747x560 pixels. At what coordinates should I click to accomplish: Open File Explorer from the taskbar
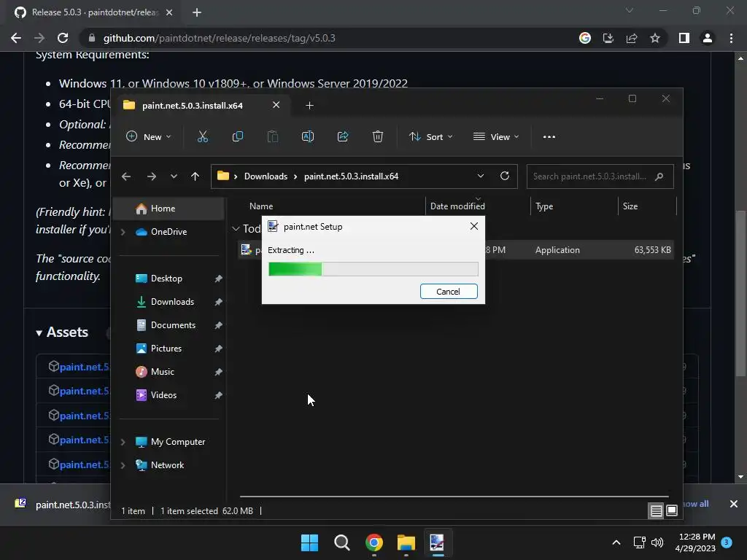tap(406, 542)
